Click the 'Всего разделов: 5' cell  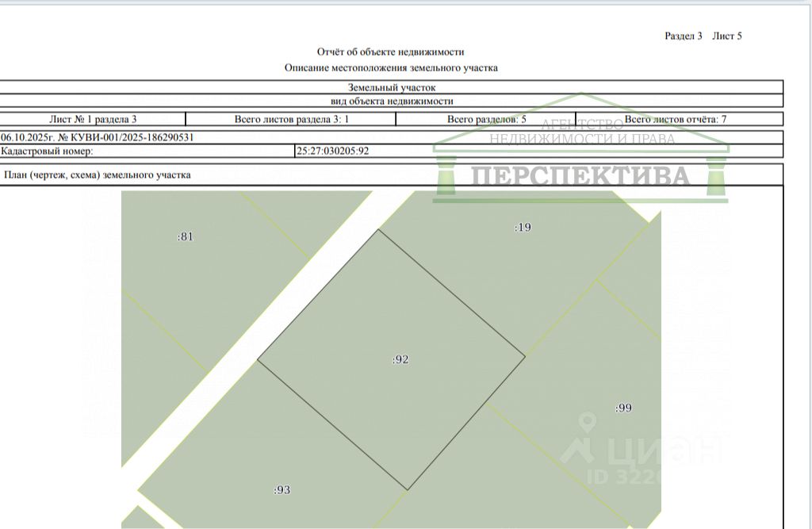(x=486, y=119)
